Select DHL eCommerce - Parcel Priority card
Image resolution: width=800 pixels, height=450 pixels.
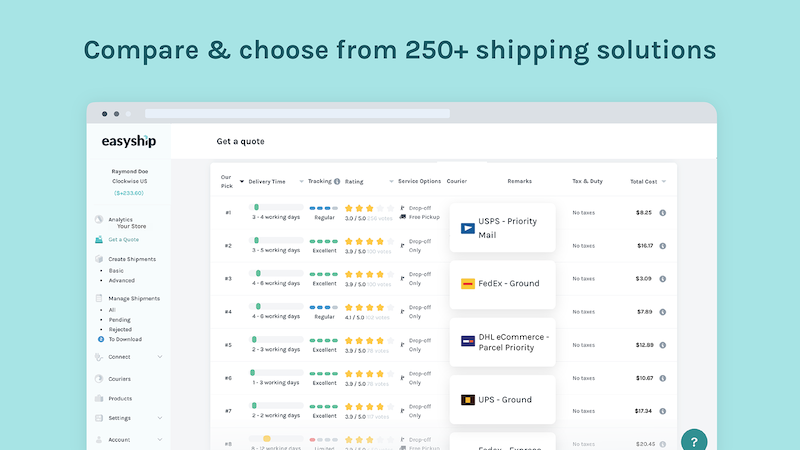(x=503, y=342)
